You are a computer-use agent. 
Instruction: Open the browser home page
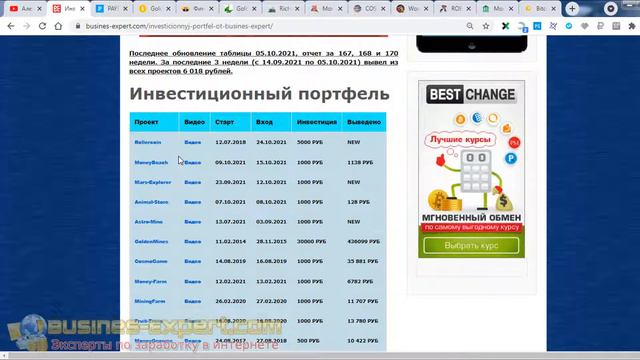coord(58,26)
